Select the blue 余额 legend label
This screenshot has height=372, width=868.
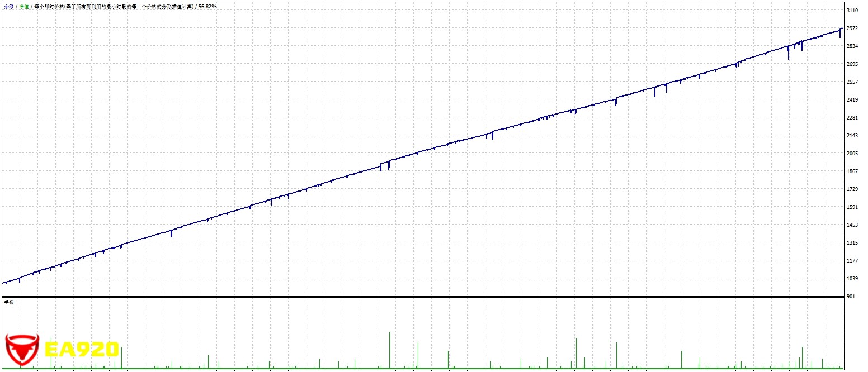(8, 7)
